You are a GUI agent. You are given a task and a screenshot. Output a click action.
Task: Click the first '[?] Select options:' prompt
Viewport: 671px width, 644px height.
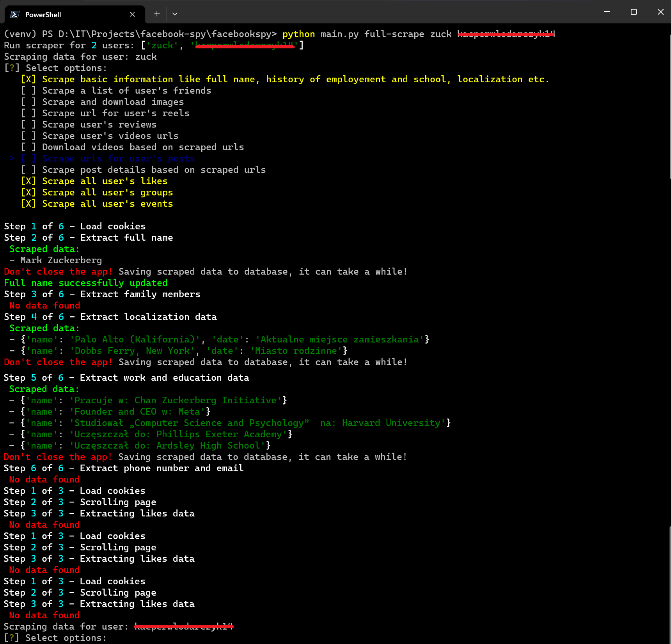[55, 68]
